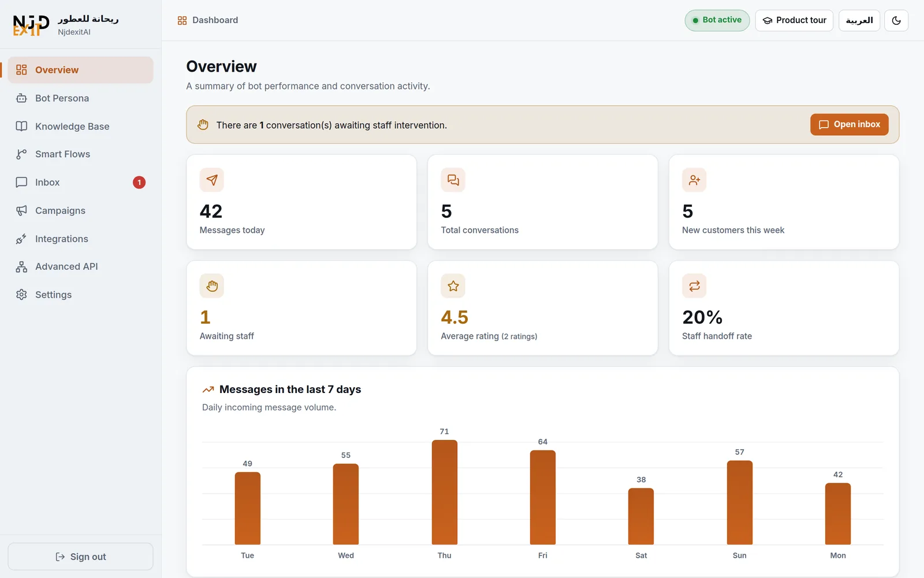Click the Average rating star icon
The height and width of the screenshot is (578, 924).
[453, 286]
